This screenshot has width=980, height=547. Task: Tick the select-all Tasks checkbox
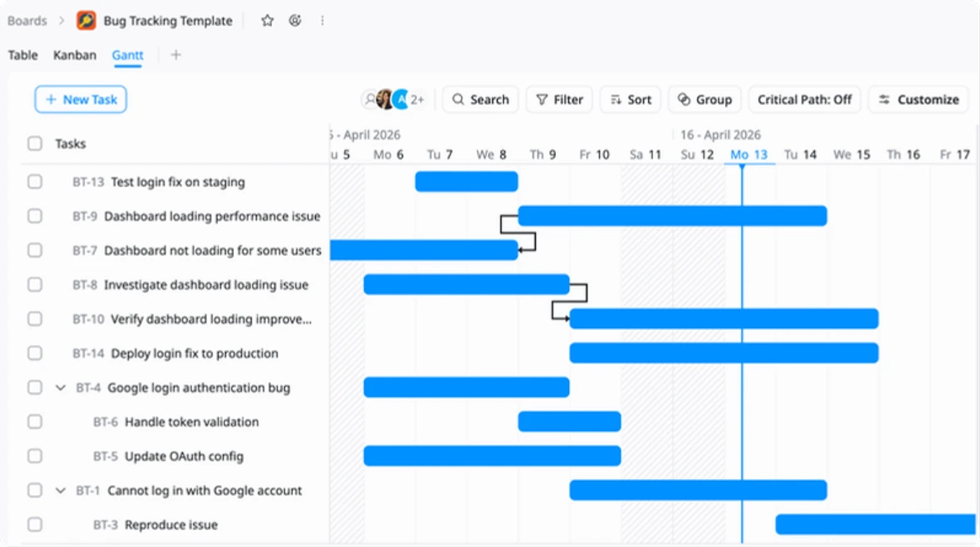click(x=35, y=144)
